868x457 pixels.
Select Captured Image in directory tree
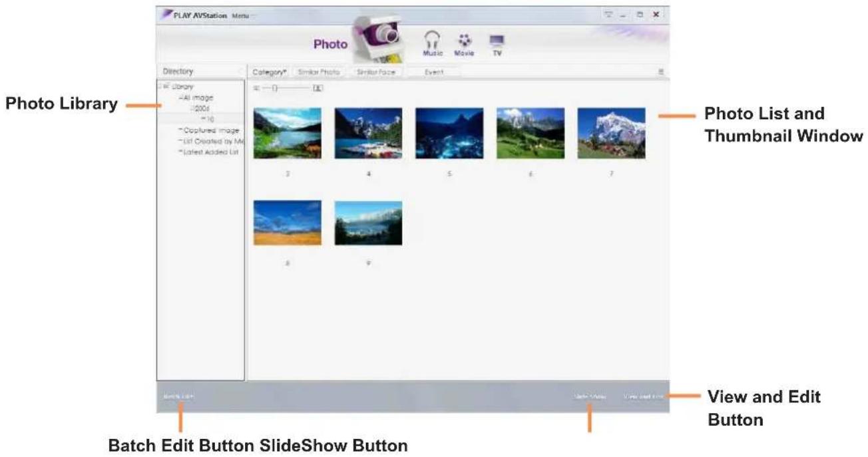pyautogui.click(x=210, y=130)
